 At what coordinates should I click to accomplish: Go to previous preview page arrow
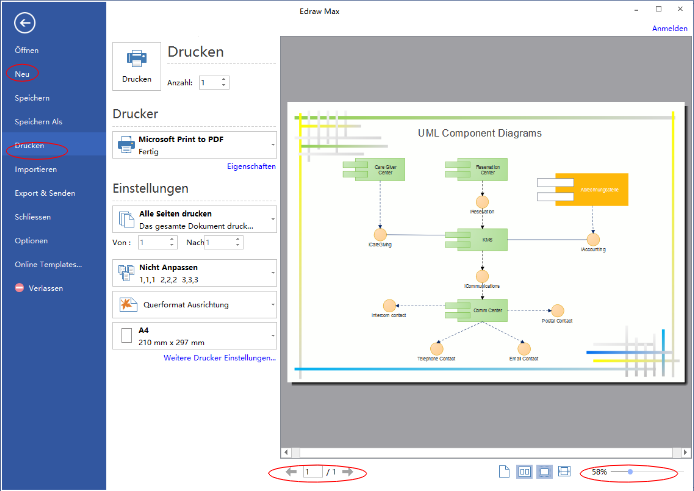pos(291,472)
